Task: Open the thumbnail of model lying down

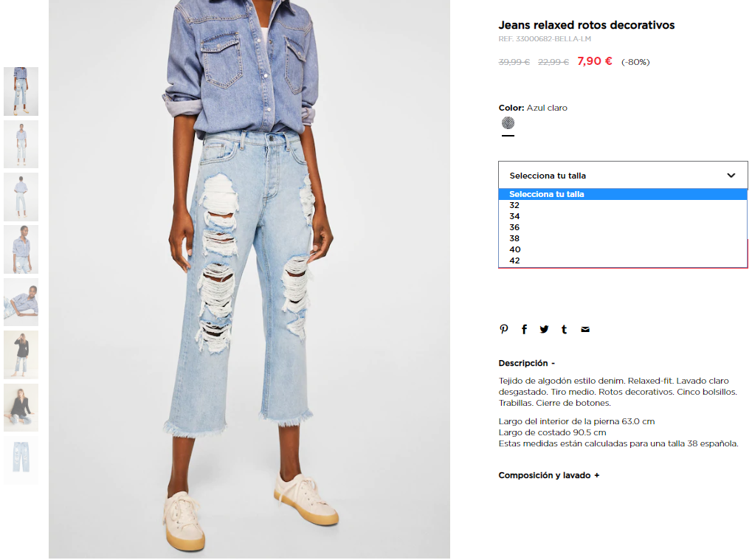Action: 21,302
